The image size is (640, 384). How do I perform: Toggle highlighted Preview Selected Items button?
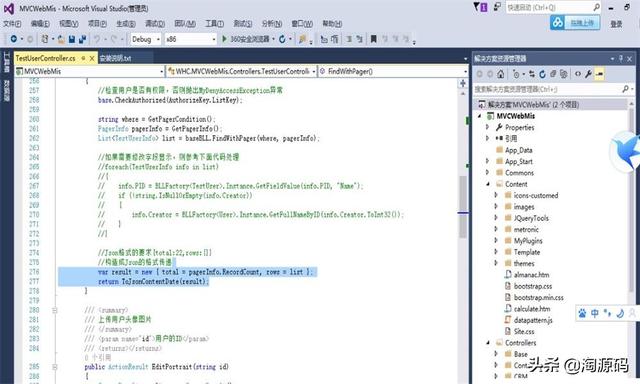click(x=599, y=74)
